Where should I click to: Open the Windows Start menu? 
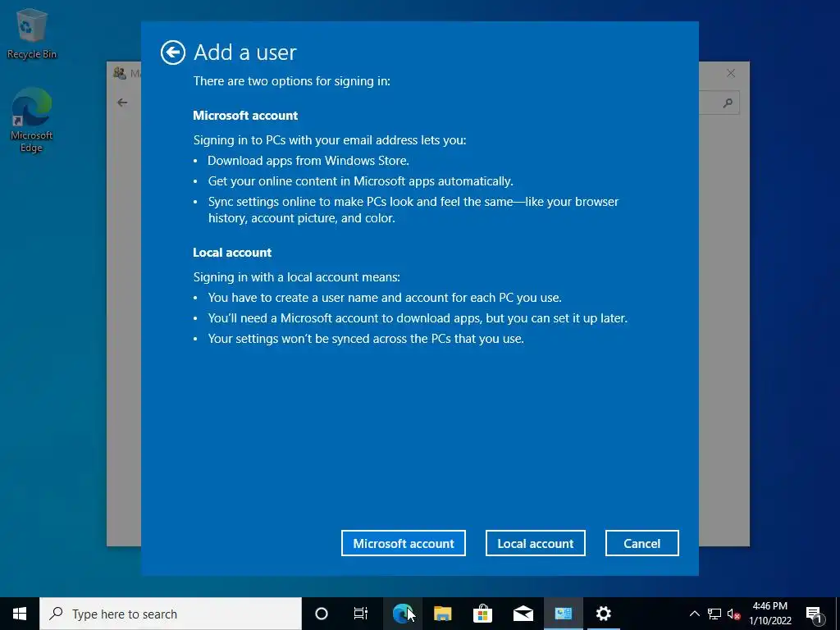20,614
